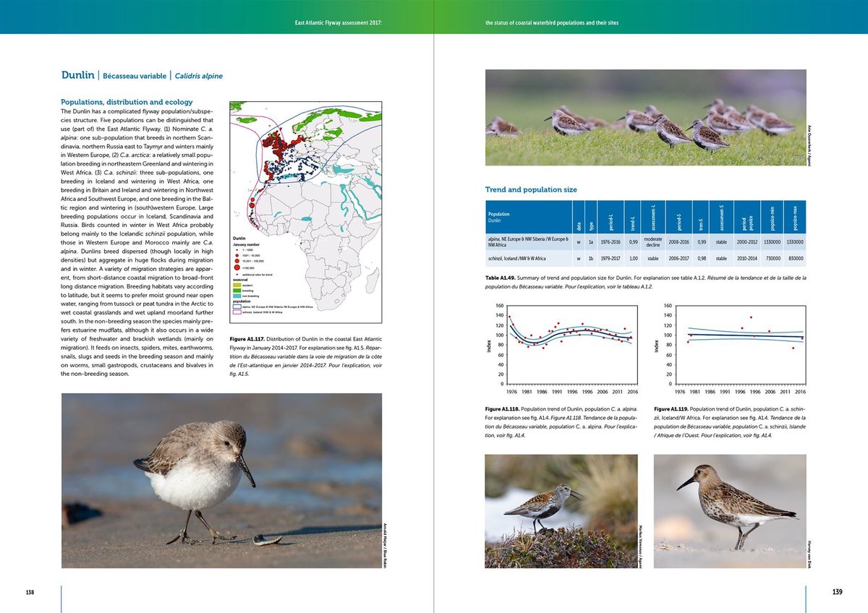The height and width of the screenshot is (613, 868).
Task: Click the "1 - 1000" small dot legend marker
Action: 237,250
